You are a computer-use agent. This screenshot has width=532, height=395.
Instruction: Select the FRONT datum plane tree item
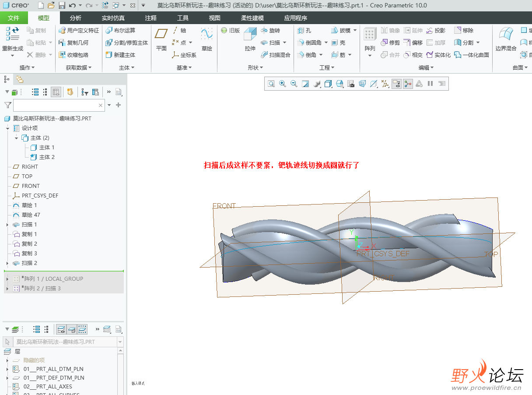coord(26,186)
